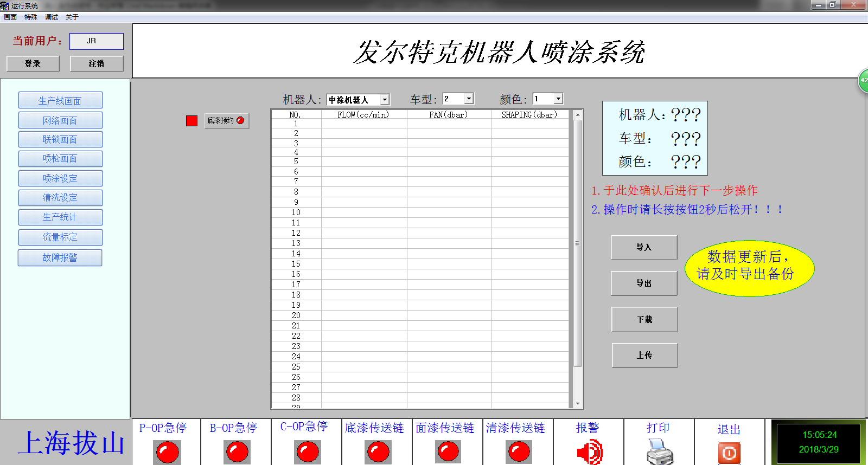Toggle the 清漆传送链 red indicator

[519, 451]
